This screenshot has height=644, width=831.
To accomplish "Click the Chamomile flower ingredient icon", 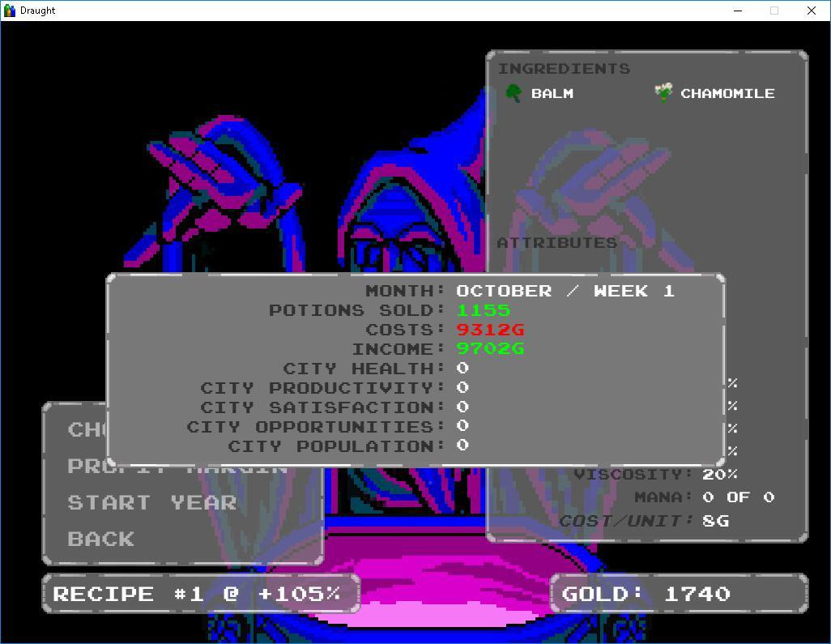I will [x=663, y=93].
